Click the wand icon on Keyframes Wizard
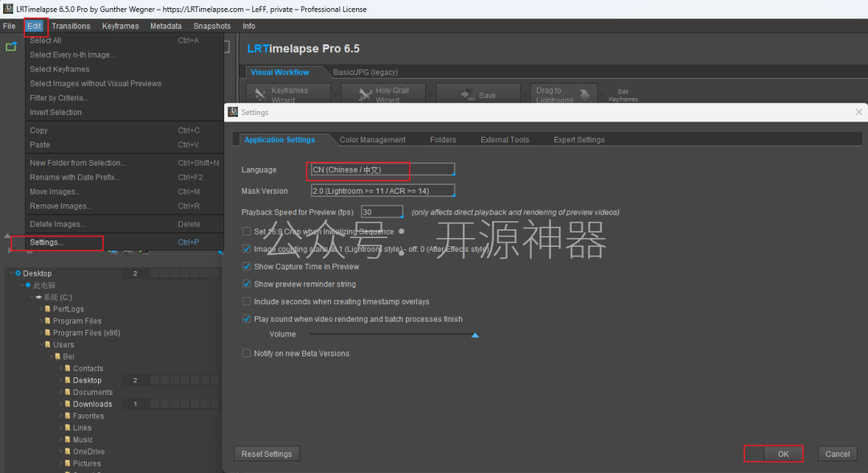This screenshot has height=473, width=868. click(260, 95)
